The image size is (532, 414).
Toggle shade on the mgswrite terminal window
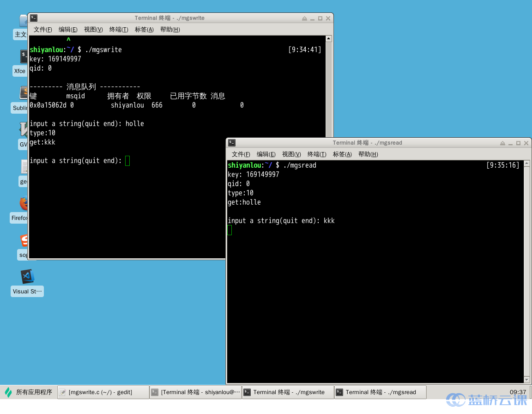pyautogui.click(x=304, y=18)
